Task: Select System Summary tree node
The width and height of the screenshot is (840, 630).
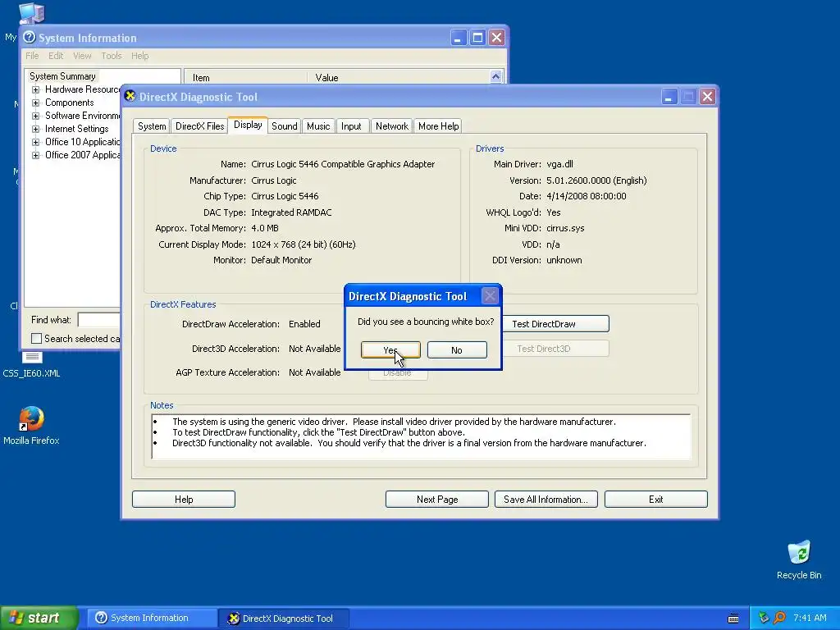Action: tap(62, 76)
